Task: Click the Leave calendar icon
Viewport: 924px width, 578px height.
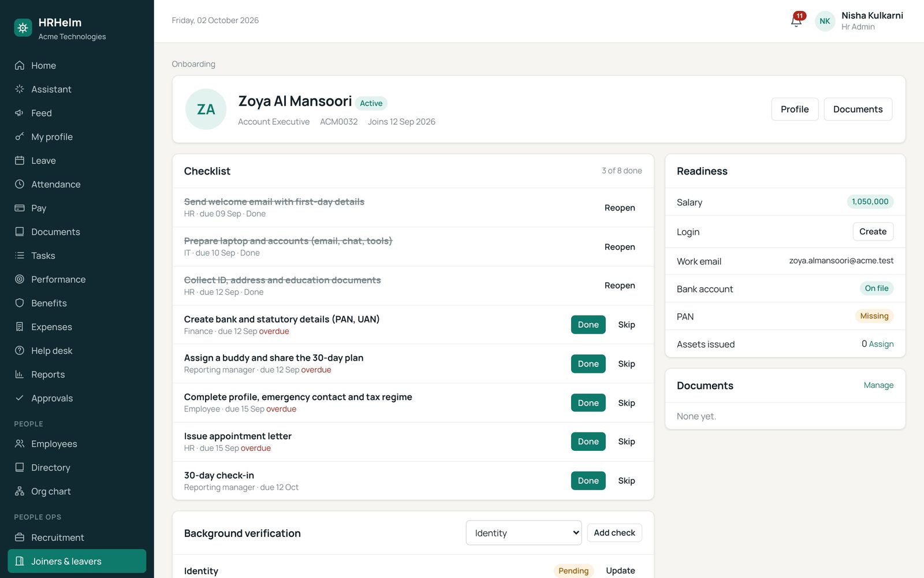Action: point(20,160)
